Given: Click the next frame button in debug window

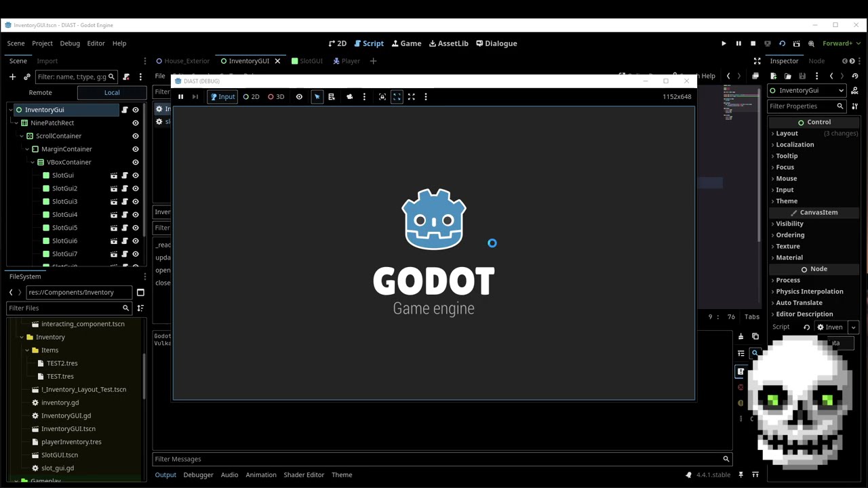Looking at the screenshot, I should 195,97.
